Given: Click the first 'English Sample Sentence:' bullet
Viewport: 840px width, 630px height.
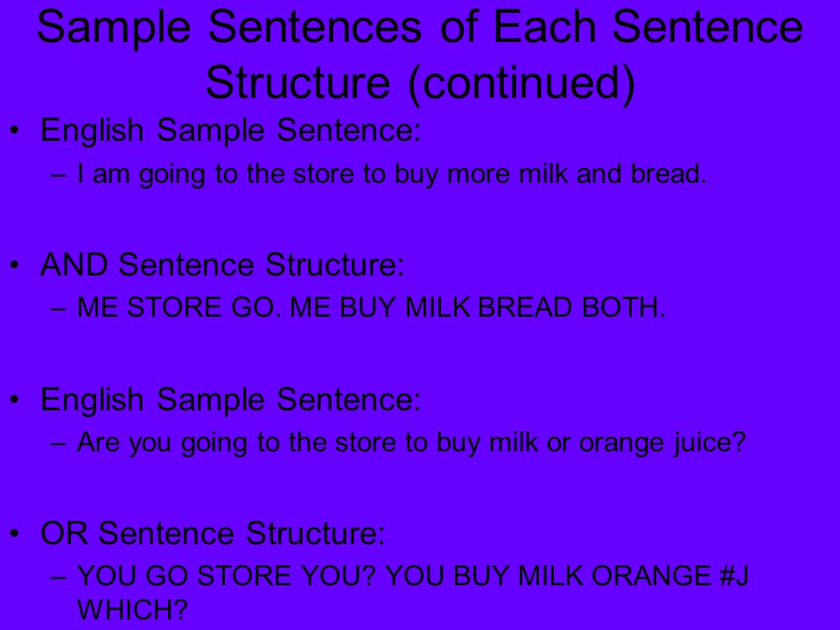Looking at the screenshot, I should pyautogui.click(x=231, y=130).
